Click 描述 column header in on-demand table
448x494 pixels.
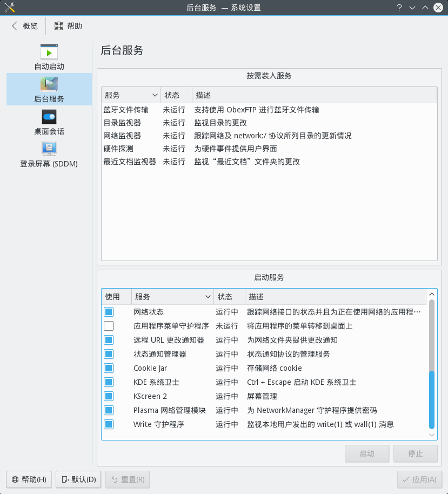(315, 95)
